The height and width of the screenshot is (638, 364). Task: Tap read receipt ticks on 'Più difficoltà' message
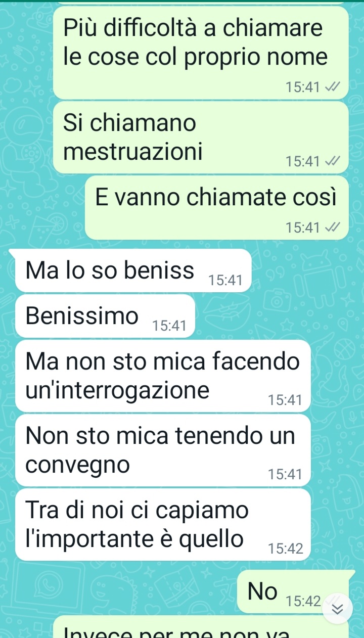click(332, 87)
